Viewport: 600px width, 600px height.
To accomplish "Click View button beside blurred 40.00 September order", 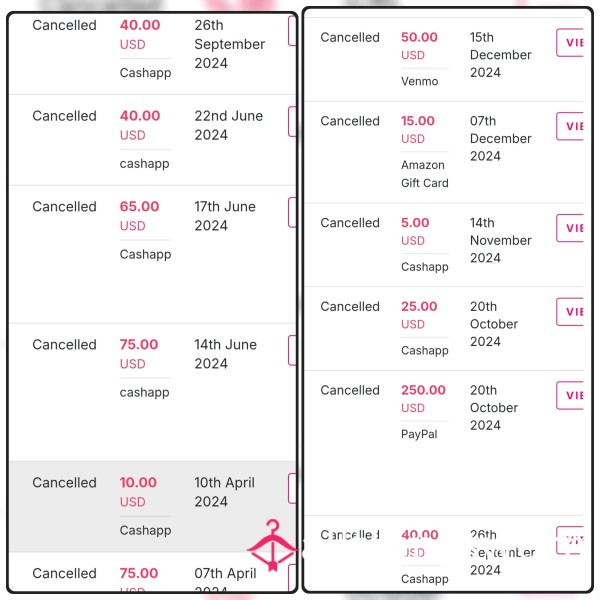I will [x=570, y=540].
